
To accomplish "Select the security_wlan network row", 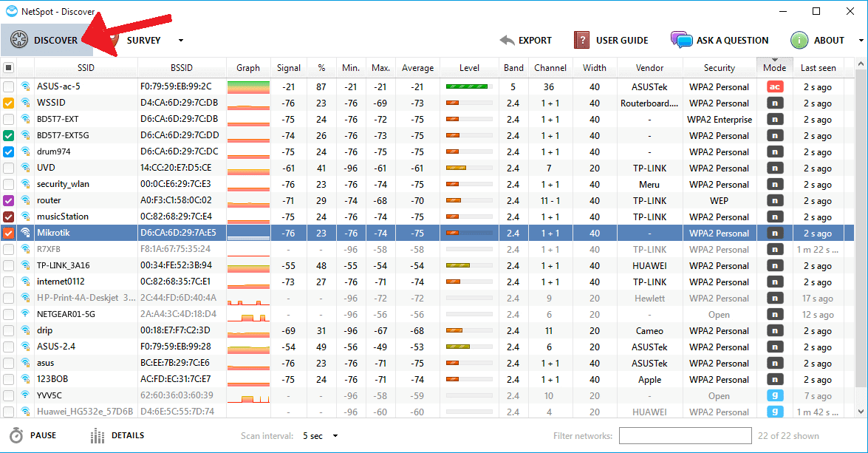I will point(427,185).
